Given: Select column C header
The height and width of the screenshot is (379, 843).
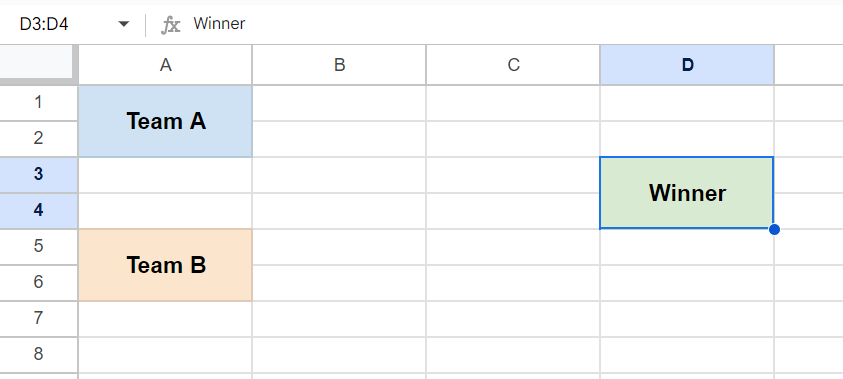Looking at the screenshot, I should click(513, 65).
